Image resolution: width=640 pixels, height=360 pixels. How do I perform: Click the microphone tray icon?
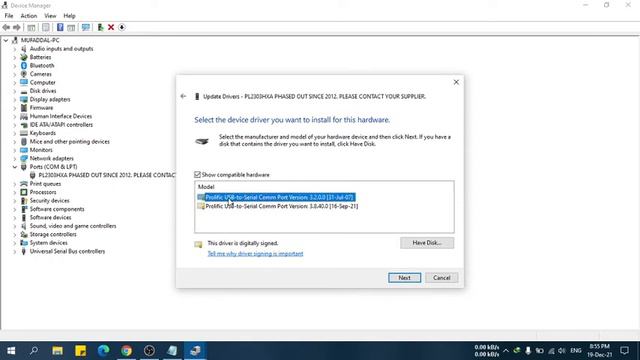tap(528, 351)
